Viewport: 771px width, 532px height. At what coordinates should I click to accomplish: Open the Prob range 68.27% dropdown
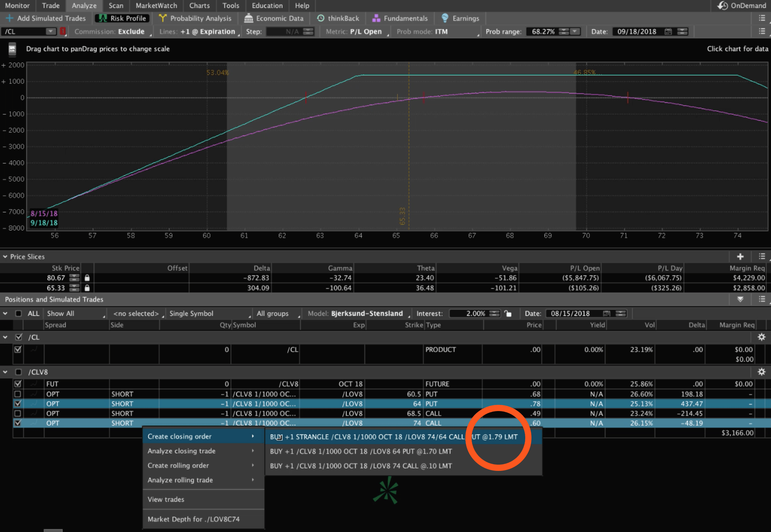(x=576, y=32)
